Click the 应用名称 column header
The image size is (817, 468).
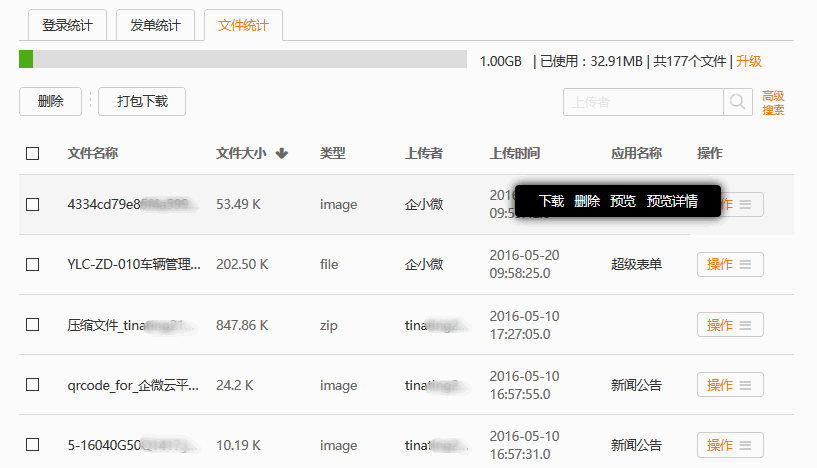(637, 153)
